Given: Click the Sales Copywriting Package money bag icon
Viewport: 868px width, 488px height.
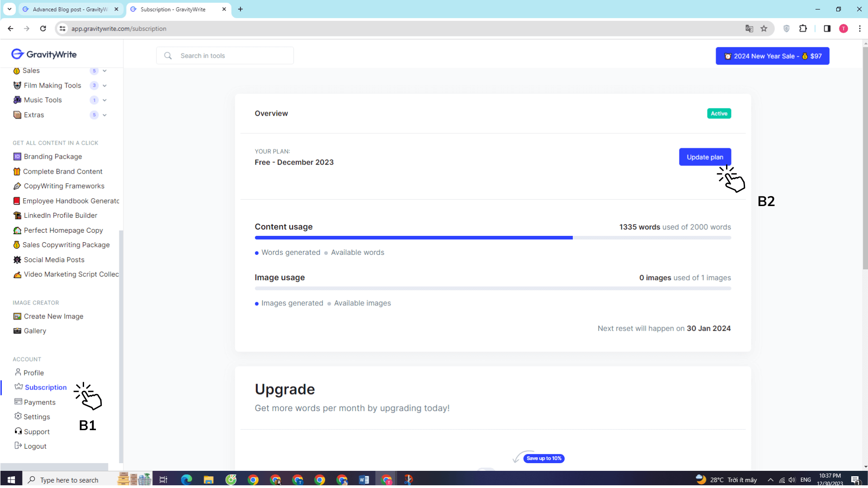Looking at the screenshot, I should tap(17, 244).
